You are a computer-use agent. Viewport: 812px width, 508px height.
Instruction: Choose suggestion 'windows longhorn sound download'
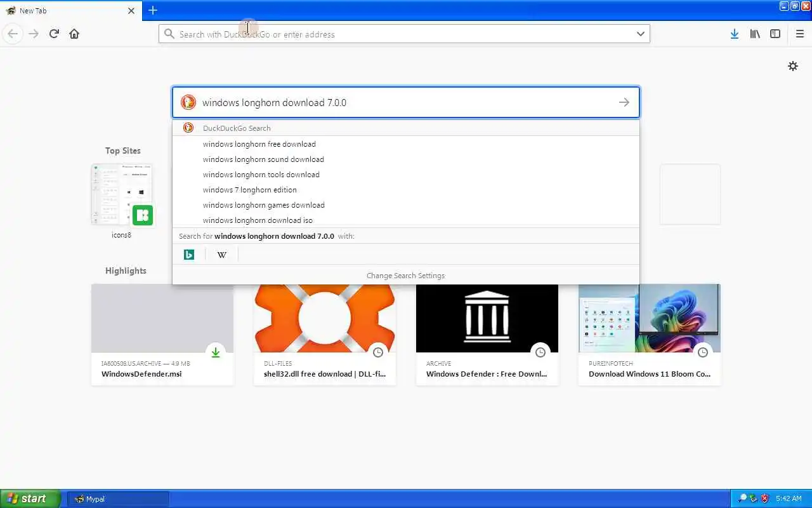pyautogui.click(x=406, y=159)
